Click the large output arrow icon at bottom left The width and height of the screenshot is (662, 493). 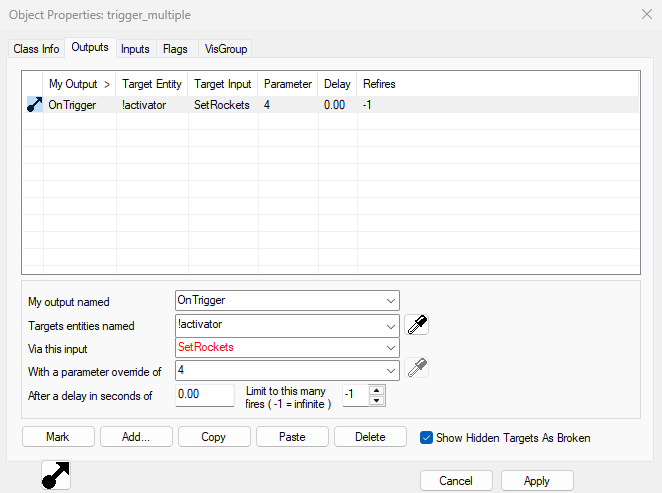point(56,474)
